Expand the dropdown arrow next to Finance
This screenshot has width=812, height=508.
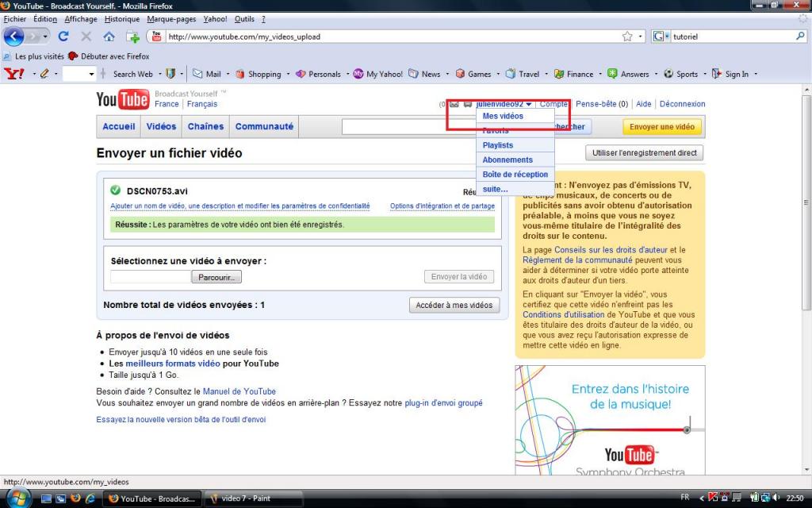click(x=600, y=74)
